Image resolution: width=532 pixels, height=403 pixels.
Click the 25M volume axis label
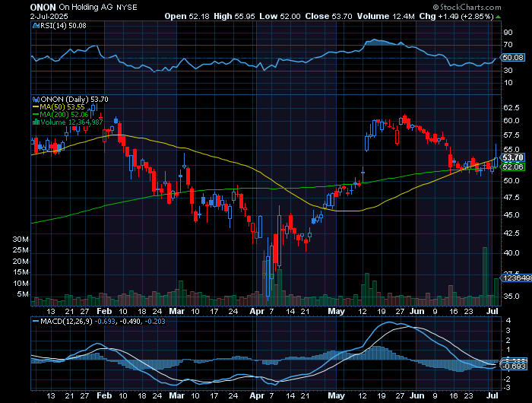[21, 250]
